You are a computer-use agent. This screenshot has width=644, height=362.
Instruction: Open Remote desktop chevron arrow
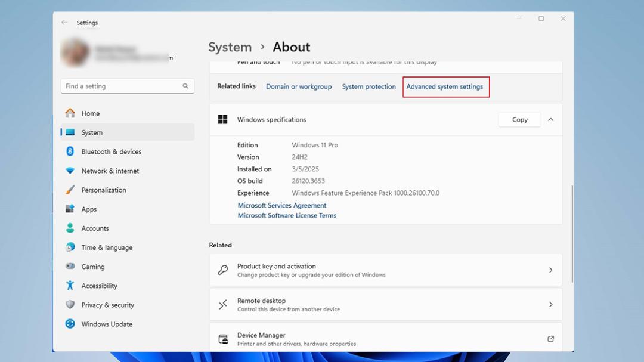[551, 305]
